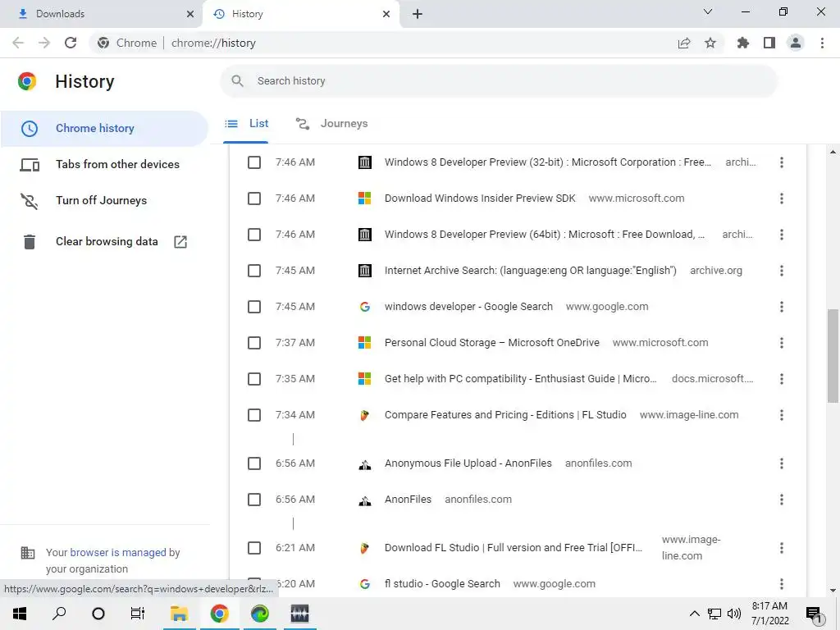This screenshot has height=630, width=840.
Task: Open the audio waveform app on taskbar
Action: (299, 614)
